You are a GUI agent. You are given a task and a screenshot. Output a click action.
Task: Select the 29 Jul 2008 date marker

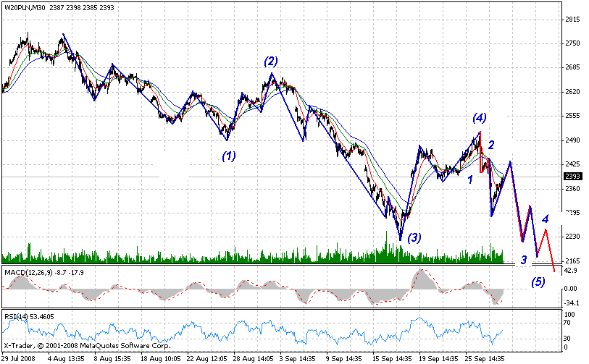(18, 357)
